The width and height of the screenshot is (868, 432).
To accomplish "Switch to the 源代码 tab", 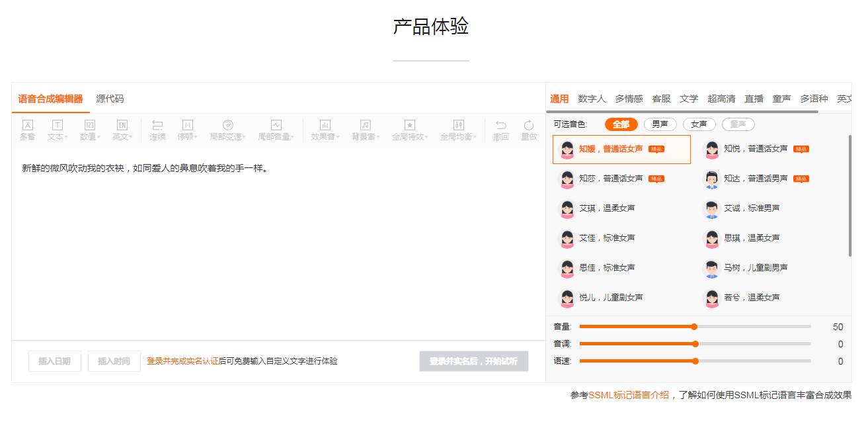I will 110,99.
